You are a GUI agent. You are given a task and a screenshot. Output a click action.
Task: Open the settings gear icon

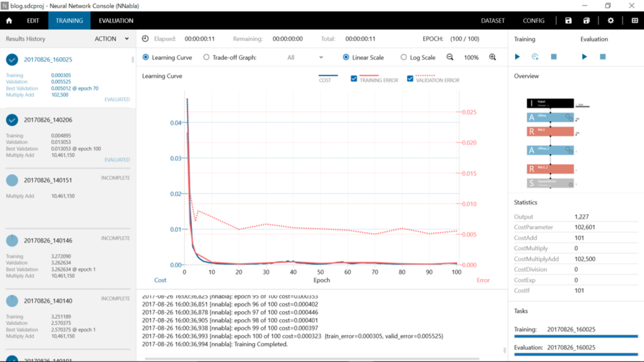[610, 21]
